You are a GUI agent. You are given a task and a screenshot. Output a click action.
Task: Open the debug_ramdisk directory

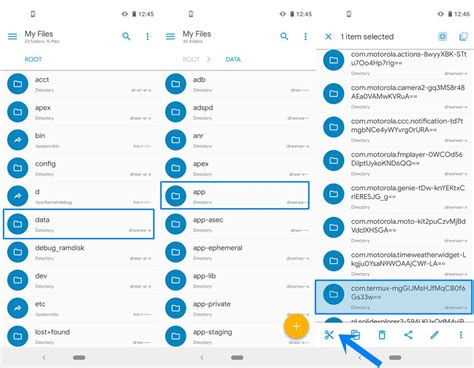tap(79, 252)
